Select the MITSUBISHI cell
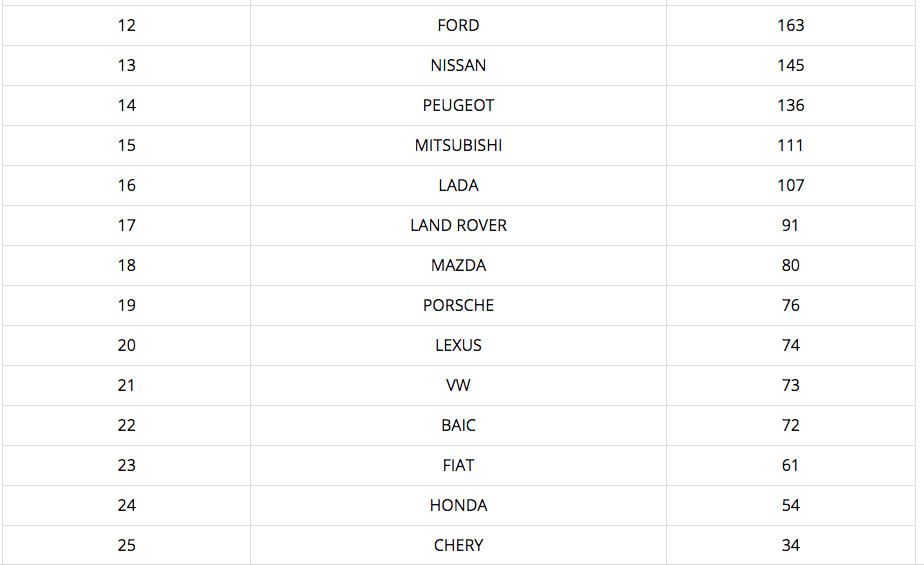The image size is (924, 565). point(458,146)
